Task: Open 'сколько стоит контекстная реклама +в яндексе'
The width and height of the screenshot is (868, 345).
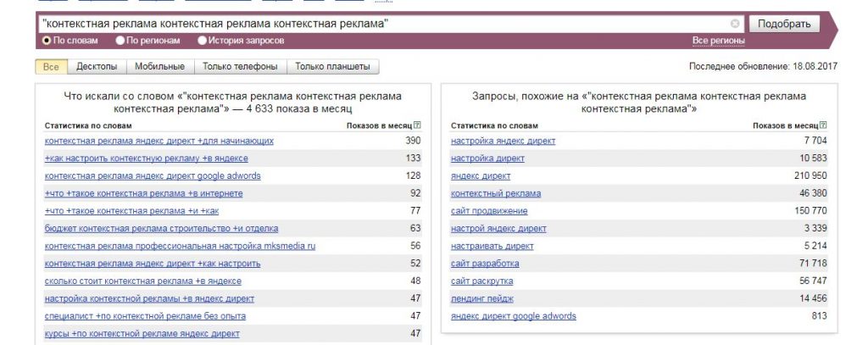Action: pos(142,281)
